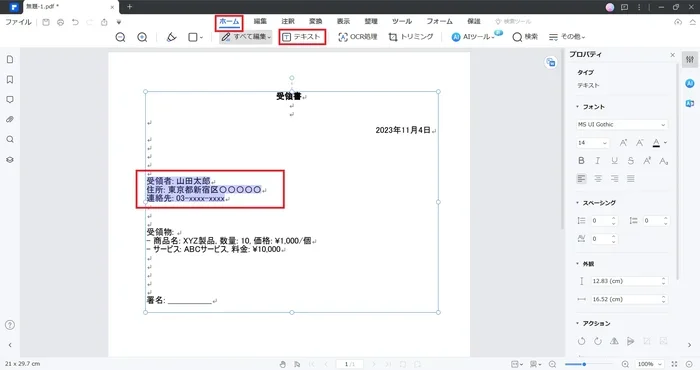Screen dimensions: 700x370
Task: Switch to the 表示 tab
Action: [x=343, y=21]
